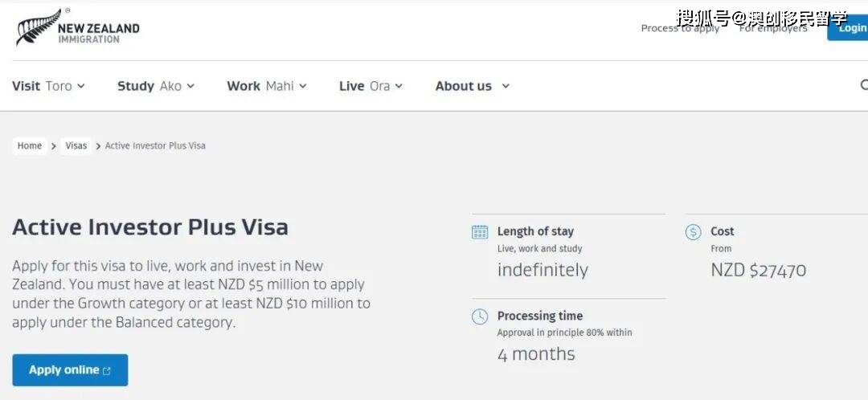Expand the Visit Toro dropdown menu
Image resolution: width=868 pixels, height=400 pixels.
(x=49, y=86)
